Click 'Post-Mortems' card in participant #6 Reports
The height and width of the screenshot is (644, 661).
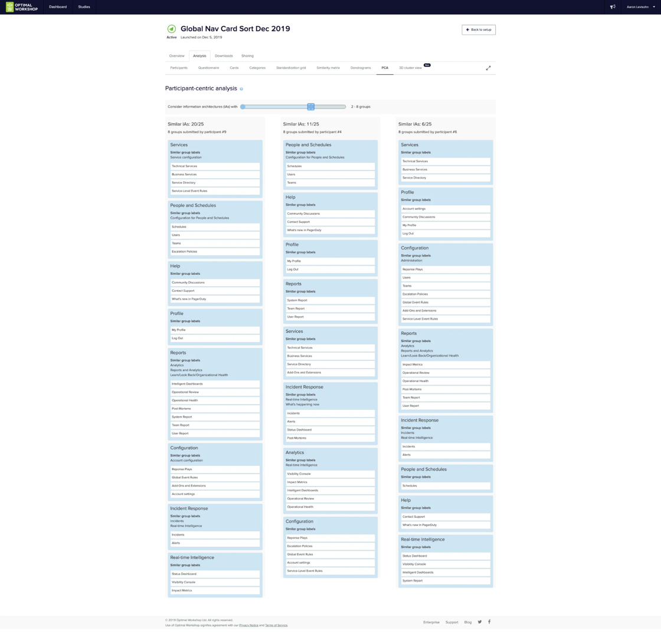(446, 390)
